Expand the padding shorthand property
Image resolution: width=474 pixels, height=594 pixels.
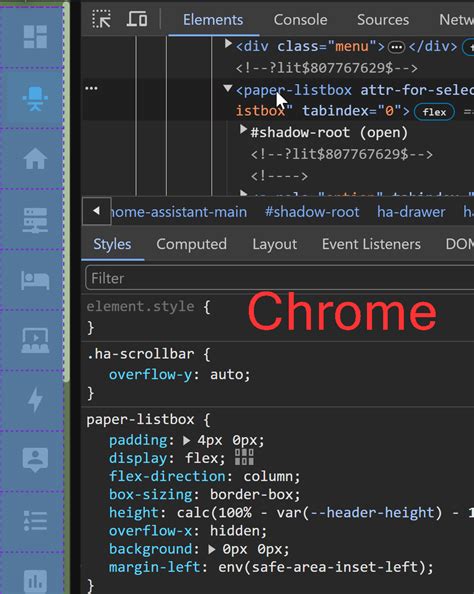click(x=186, y=440)
